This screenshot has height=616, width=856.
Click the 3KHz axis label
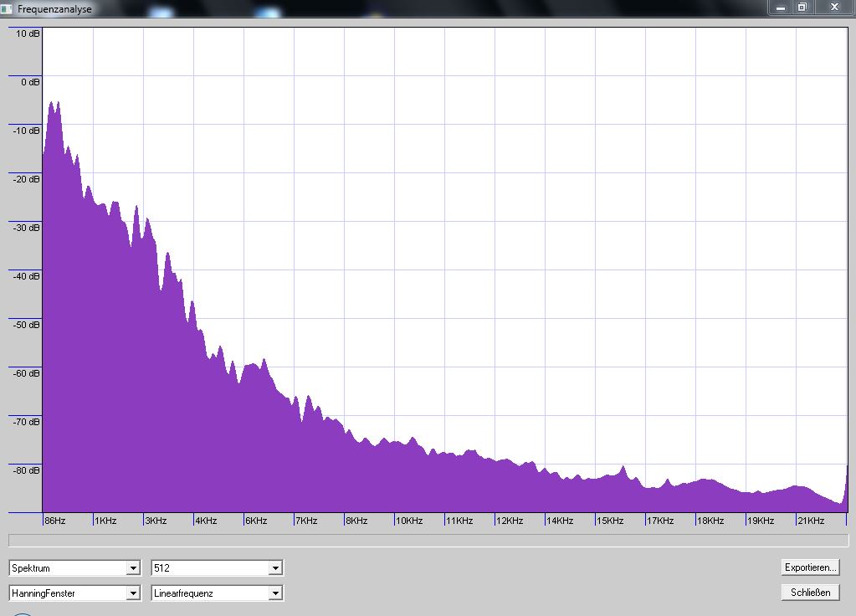[x=156, y=521]
